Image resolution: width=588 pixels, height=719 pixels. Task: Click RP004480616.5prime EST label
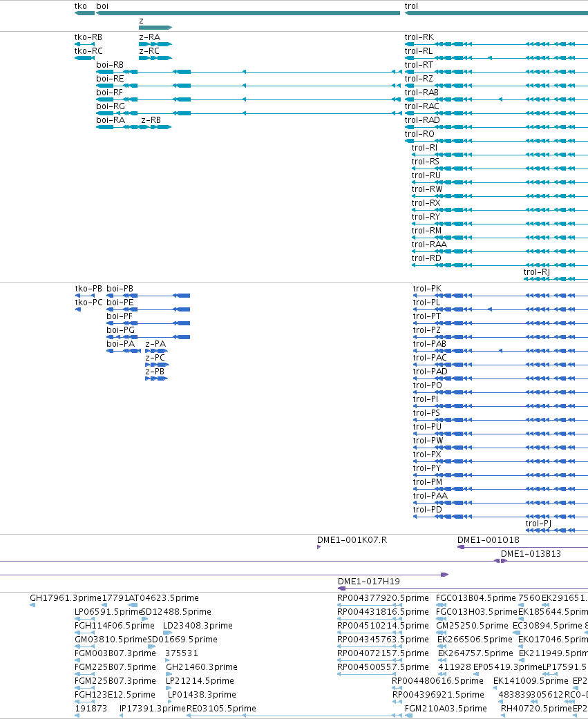coord(437,680)
